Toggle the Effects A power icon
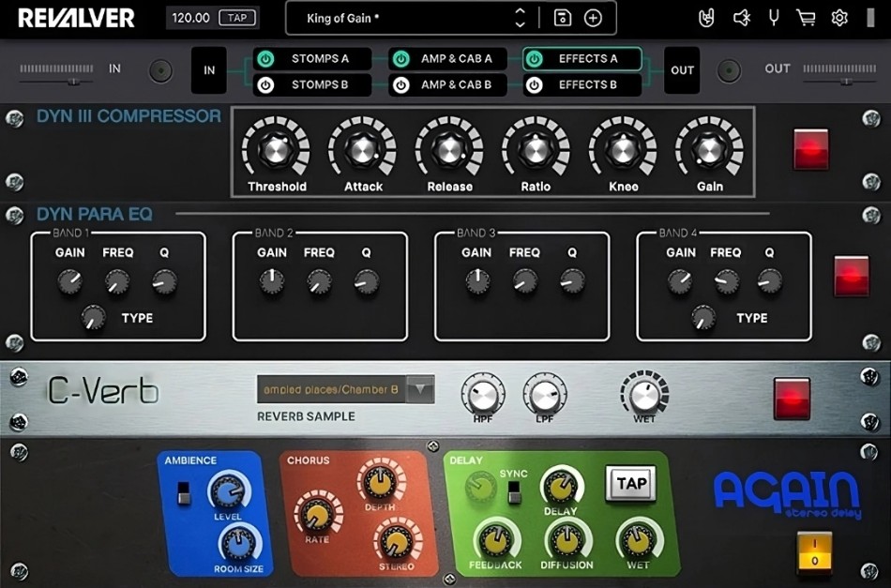This screenshot has width=891, height=588. 535,58
